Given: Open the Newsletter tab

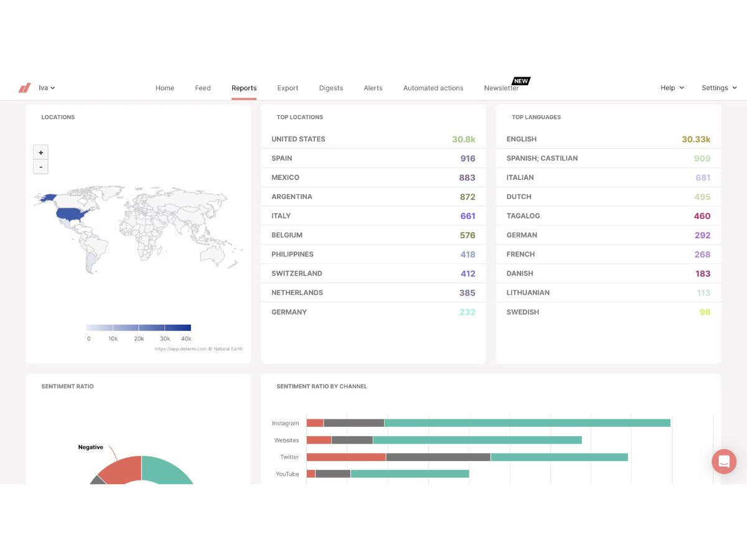Looking at the screenshot, I should (x=502, y=88).
